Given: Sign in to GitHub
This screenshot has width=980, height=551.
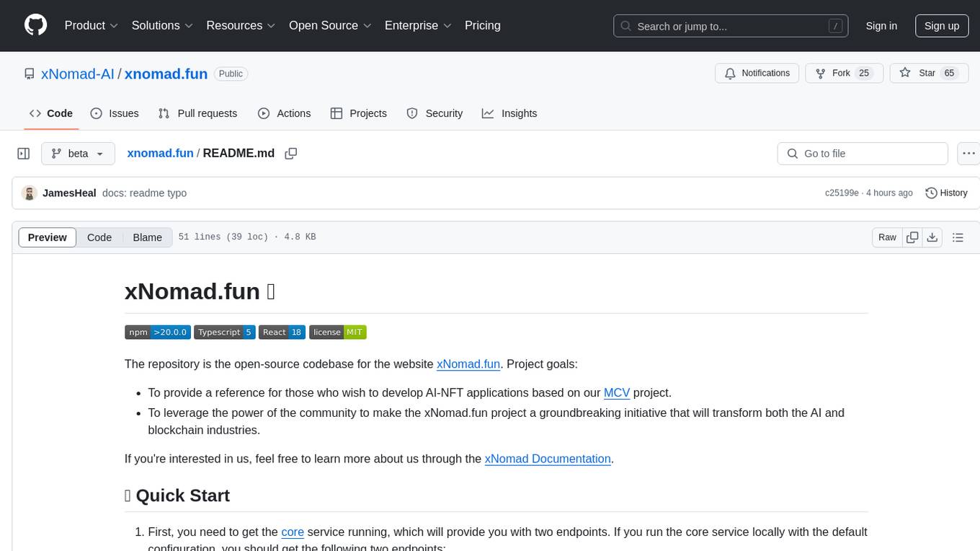Looking at the screenshot, I should (x=881, y=26).
